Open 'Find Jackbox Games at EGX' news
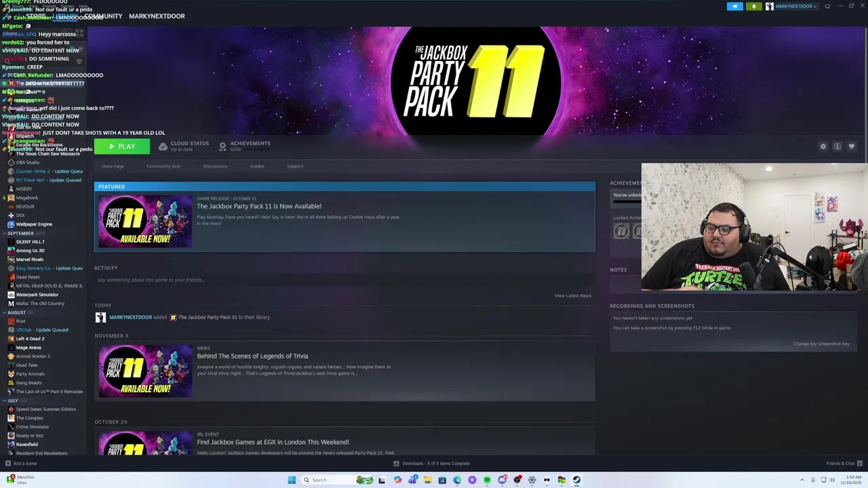Image resolution: width=868 pixels, height=488 pixels. click(273, 442)
